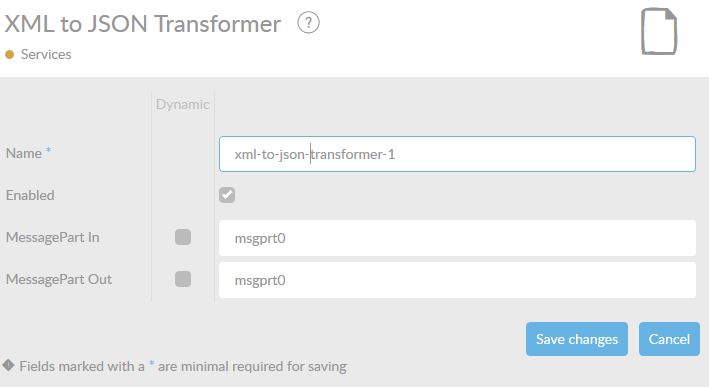Click the MessagePart In label
Viewport: 709px width, 387px height.
[x=52, y=237]
